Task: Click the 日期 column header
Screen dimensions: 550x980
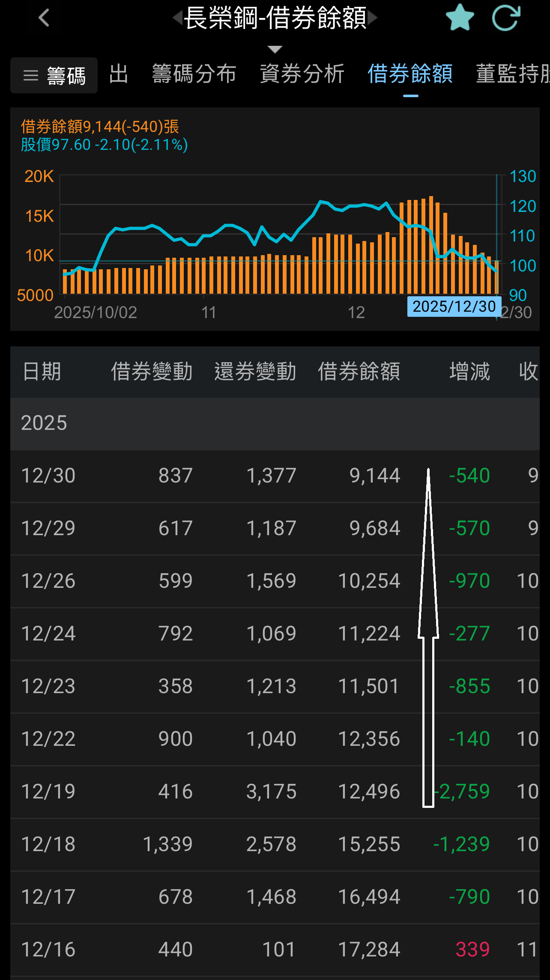Action: [x=42, y=371]
